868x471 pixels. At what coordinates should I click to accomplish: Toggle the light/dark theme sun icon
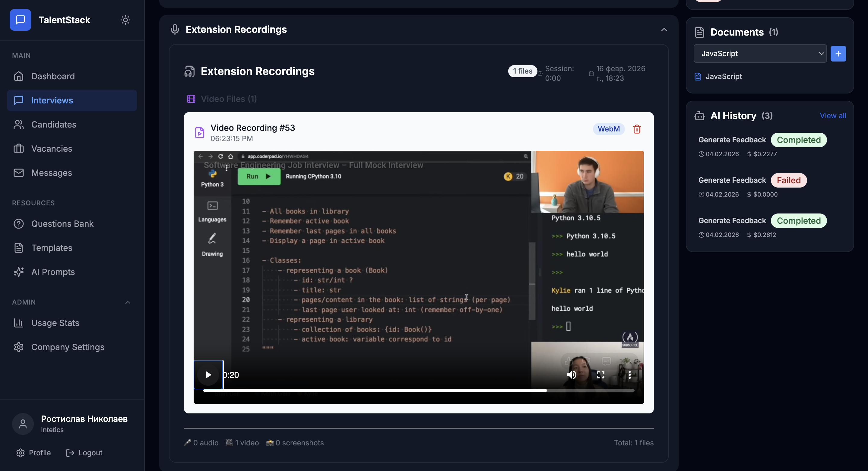[x=125, y=20]
